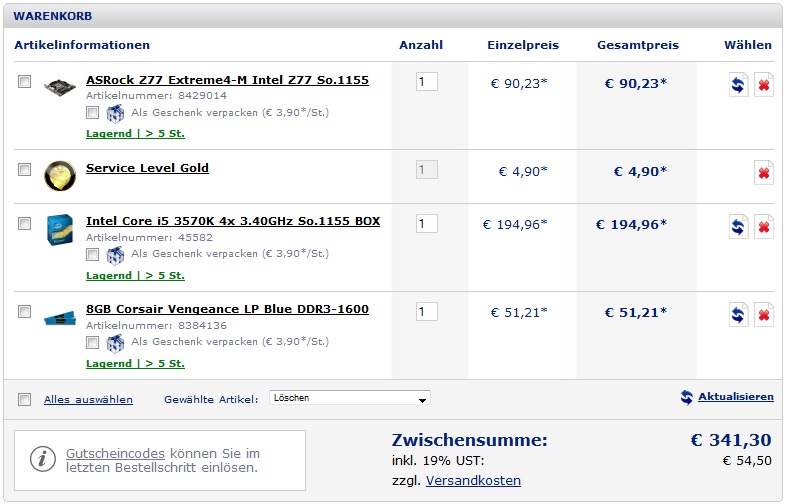Click gift icon under Intel Core i5 item
Screen dimensions: 786x504
coord(115,255)
